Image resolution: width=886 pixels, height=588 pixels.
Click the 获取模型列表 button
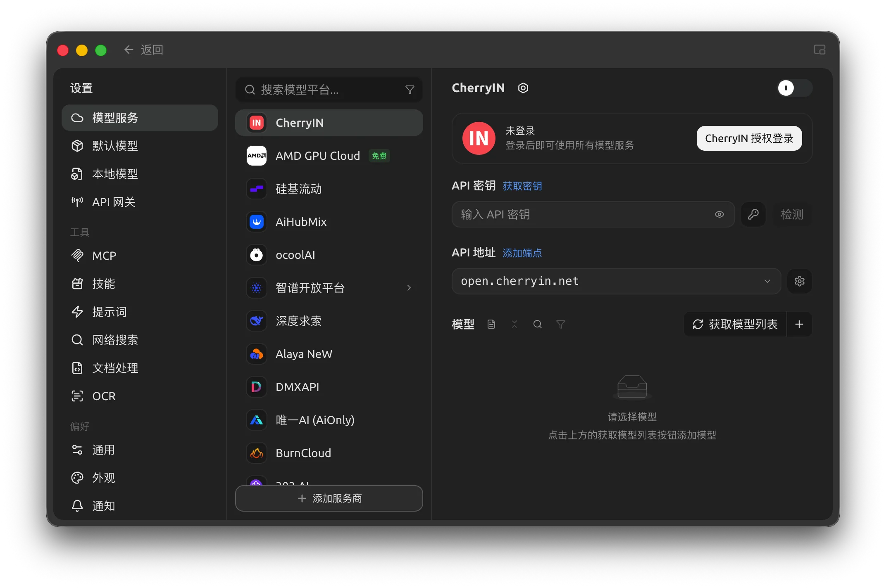(x=735, y=324)
